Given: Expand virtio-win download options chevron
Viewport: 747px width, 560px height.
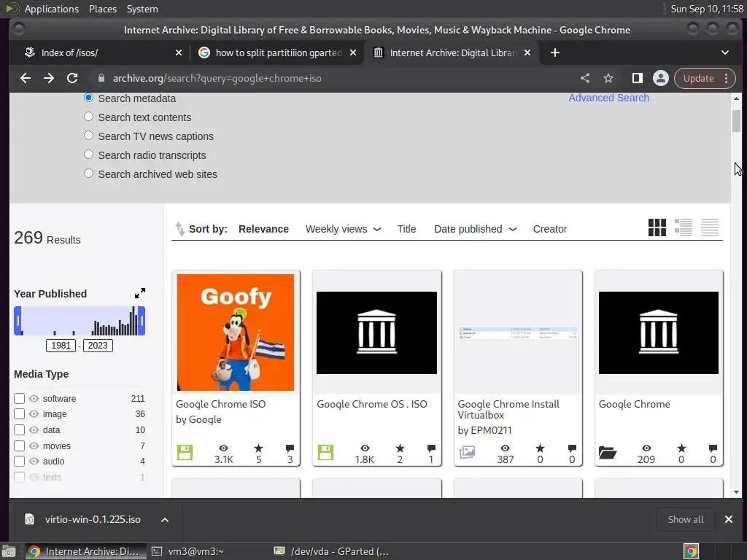Looking at the screenshot, I should (165, 519).
